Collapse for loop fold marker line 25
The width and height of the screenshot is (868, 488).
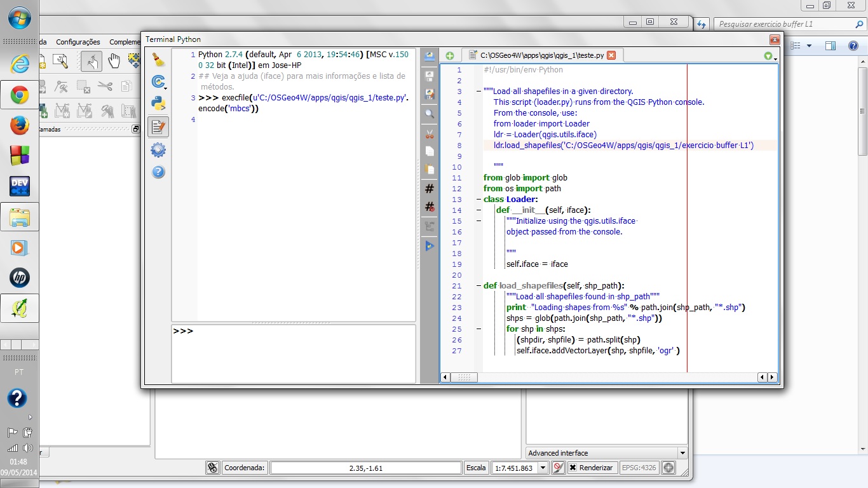point(478,329)
